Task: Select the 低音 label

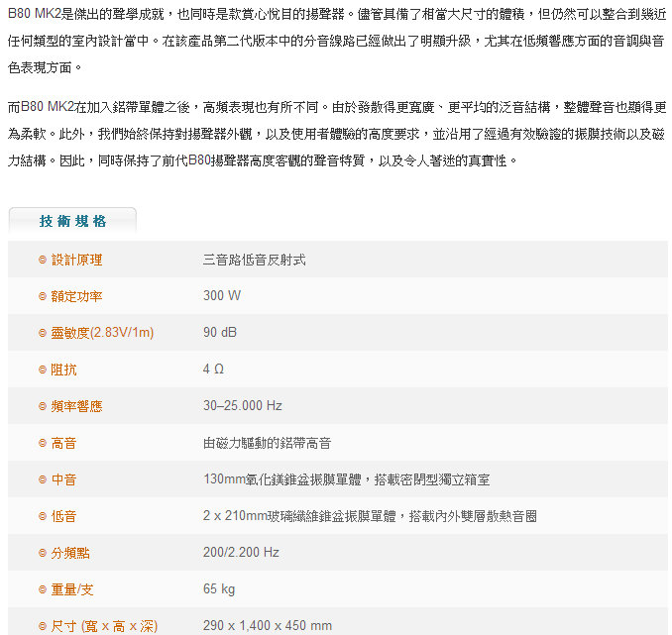Action: click(63, 516)
